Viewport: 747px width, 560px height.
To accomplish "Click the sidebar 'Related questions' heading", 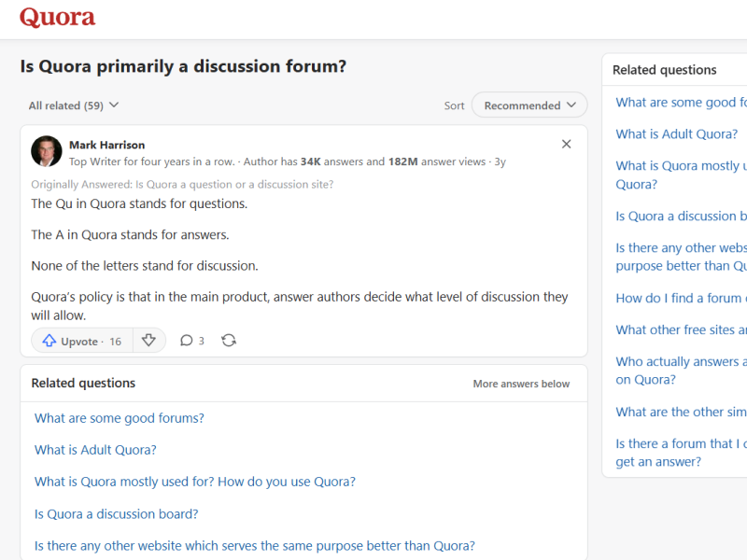I will 664,70.
